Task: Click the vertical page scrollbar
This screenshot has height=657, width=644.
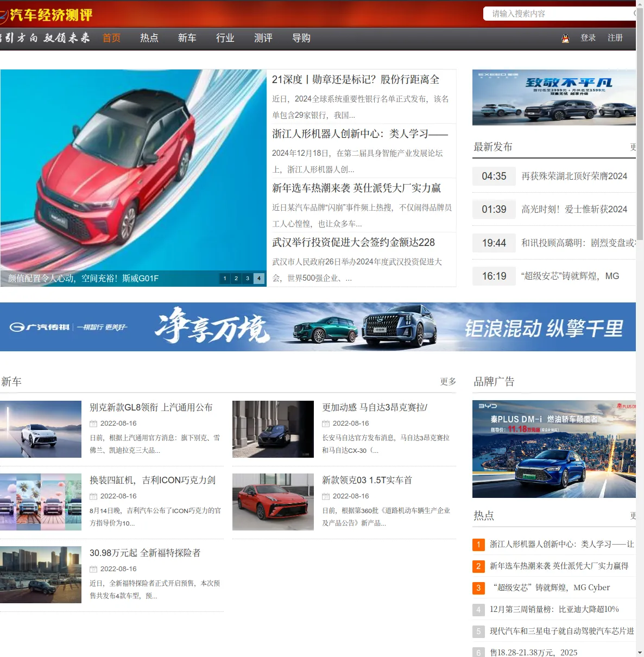Action: 640,328
